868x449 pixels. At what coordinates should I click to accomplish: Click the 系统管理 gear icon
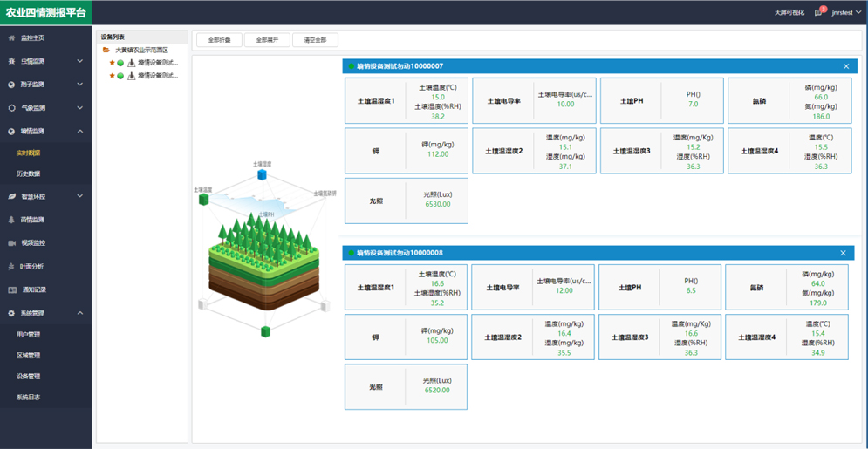pyautogui.click(x=11, y=313)
